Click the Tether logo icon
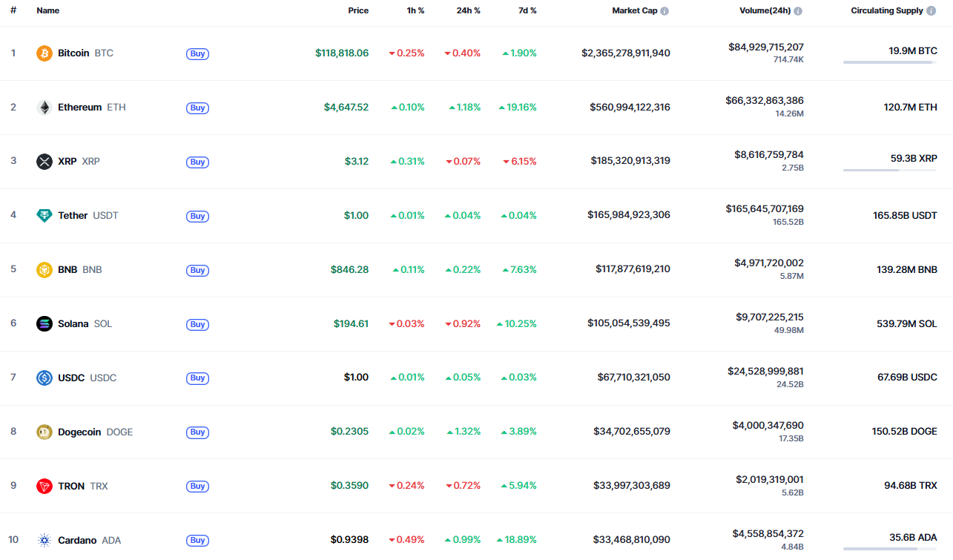The width and height of the screenshot is (953, 560). point(44,216)
